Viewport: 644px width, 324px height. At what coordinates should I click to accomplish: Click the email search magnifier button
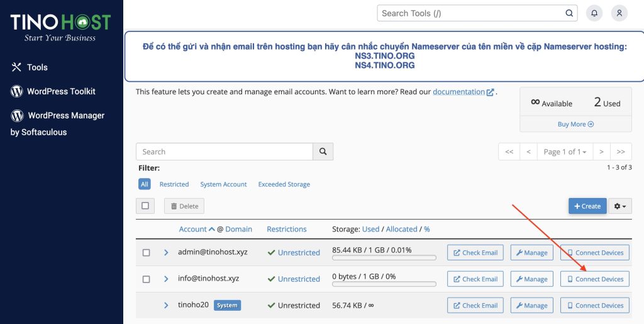[323, 152]
